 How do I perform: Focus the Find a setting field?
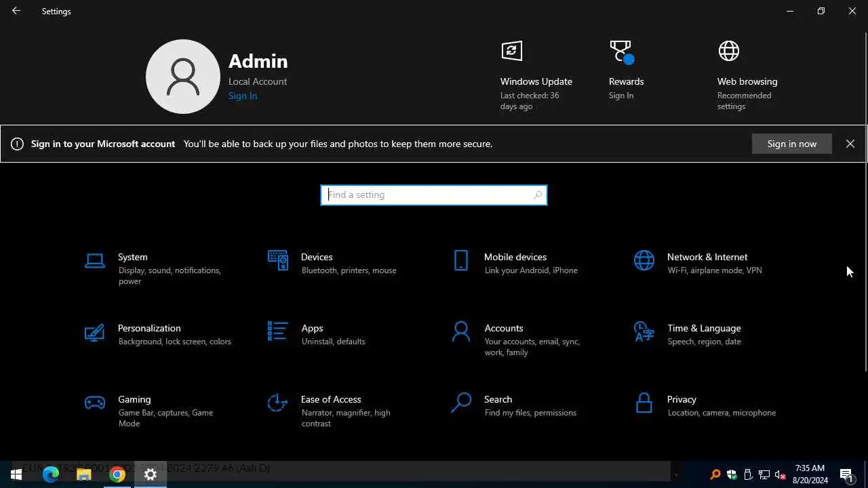pyautogui.click(x=434, y=195)
